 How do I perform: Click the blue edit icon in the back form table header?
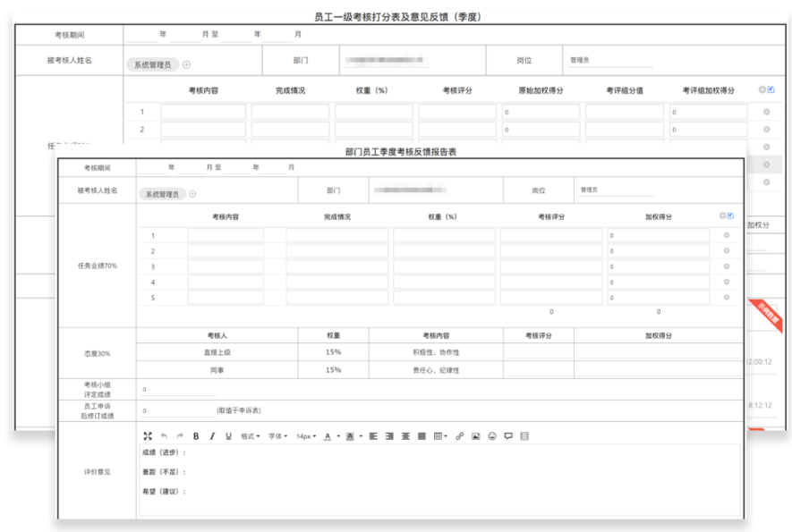point(771,89)
